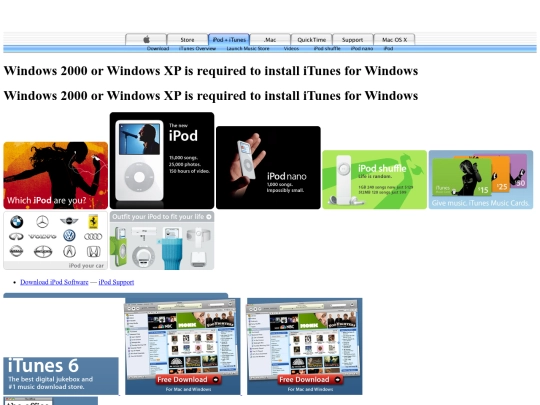540x405 pixels.
Task: Open the Download iPod Software link
Action: click(54, 282)
